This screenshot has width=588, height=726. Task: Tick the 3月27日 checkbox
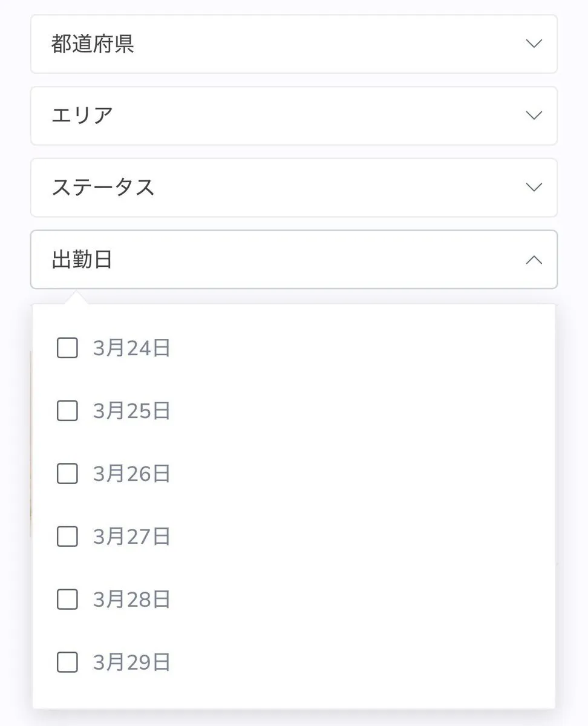point(67,537)
